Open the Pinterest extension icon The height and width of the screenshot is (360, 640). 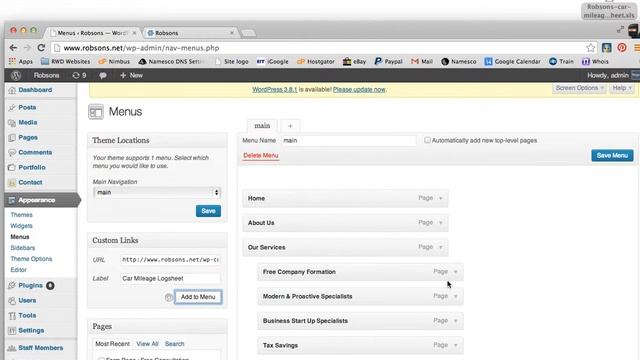622,48
